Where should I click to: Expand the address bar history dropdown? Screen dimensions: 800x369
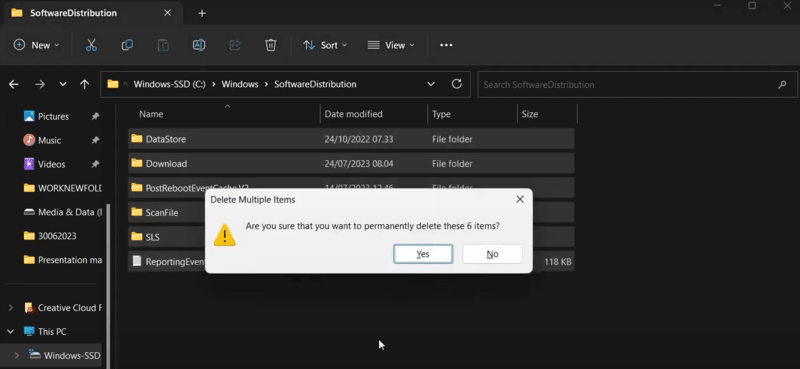point(431,84)
